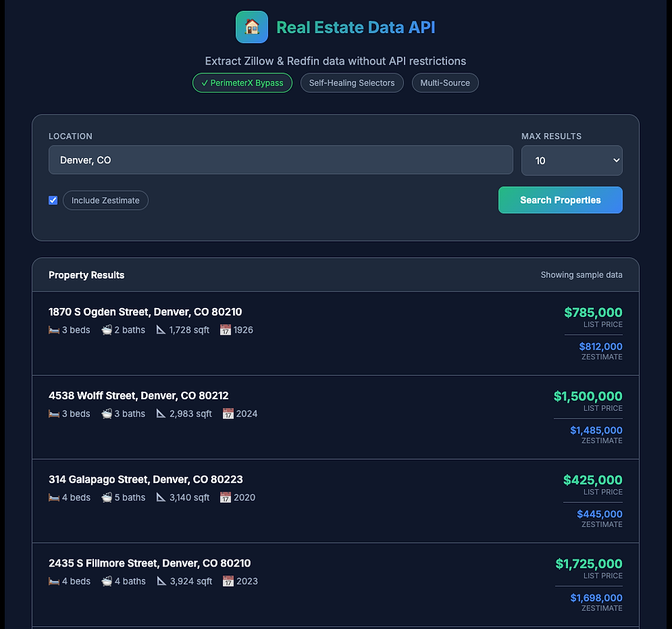Click the bed icon for 4538 Wolff Street

[54, 414]
